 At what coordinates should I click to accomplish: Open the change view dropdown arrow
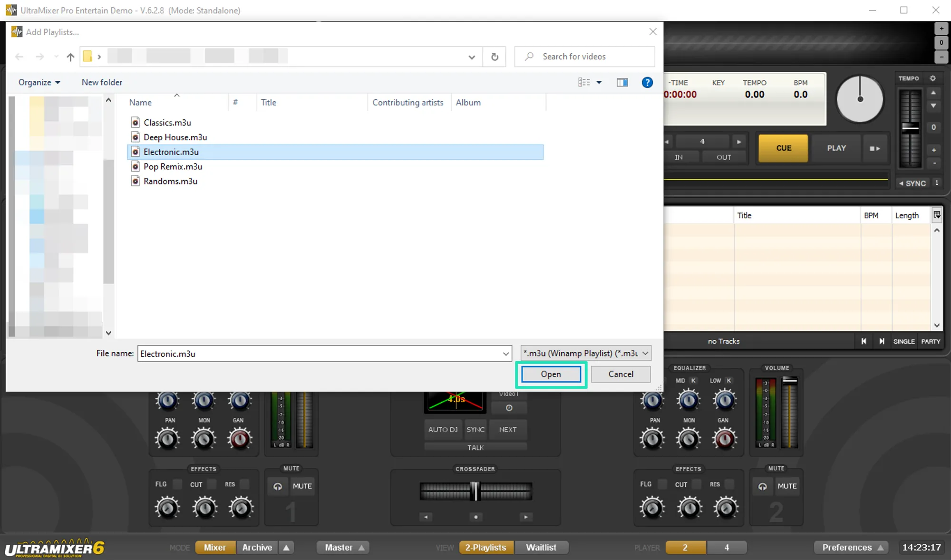[x=599, y=83]
